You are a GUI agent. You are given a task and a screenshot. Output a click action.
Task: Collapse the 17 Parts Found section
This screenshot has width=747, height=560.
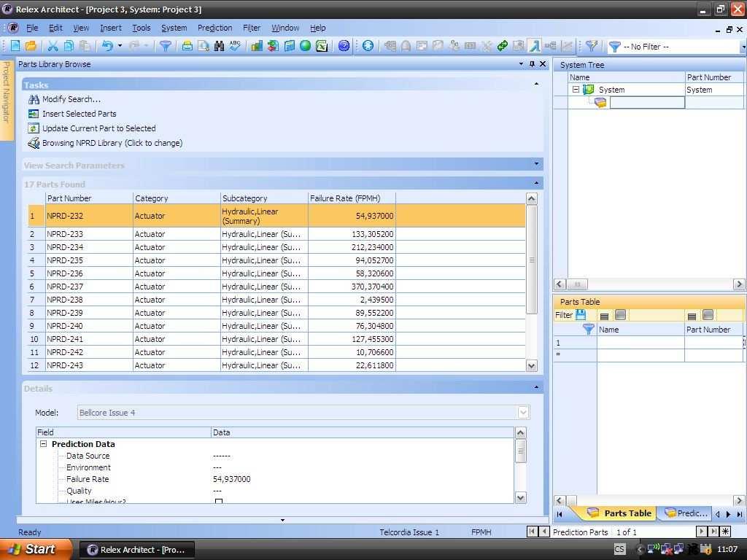click(x=536, y=183)
